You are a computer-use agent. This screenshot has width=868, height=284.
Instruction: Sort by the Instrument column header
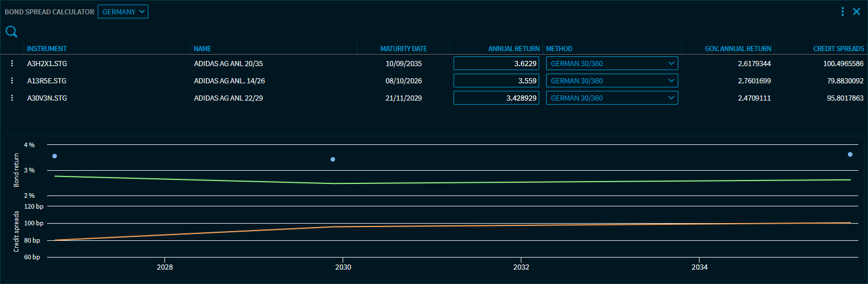click(x=47, y=49)
